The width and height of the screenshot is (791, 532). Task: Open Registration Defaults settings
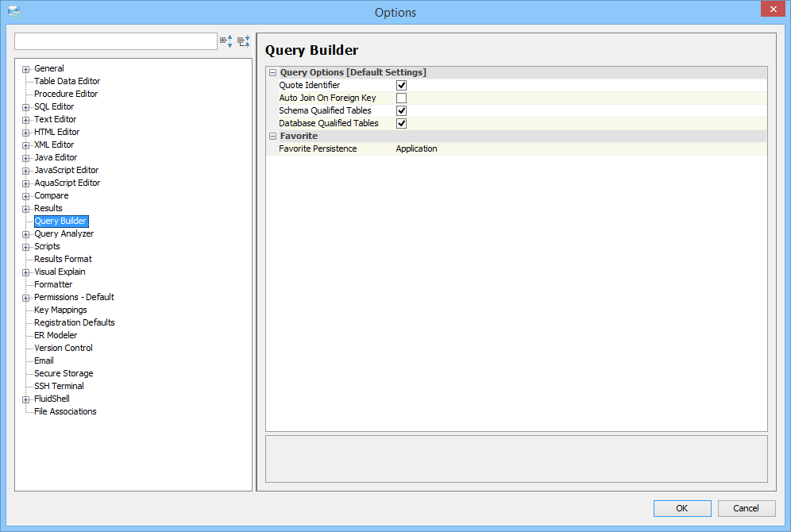(75, 322)
